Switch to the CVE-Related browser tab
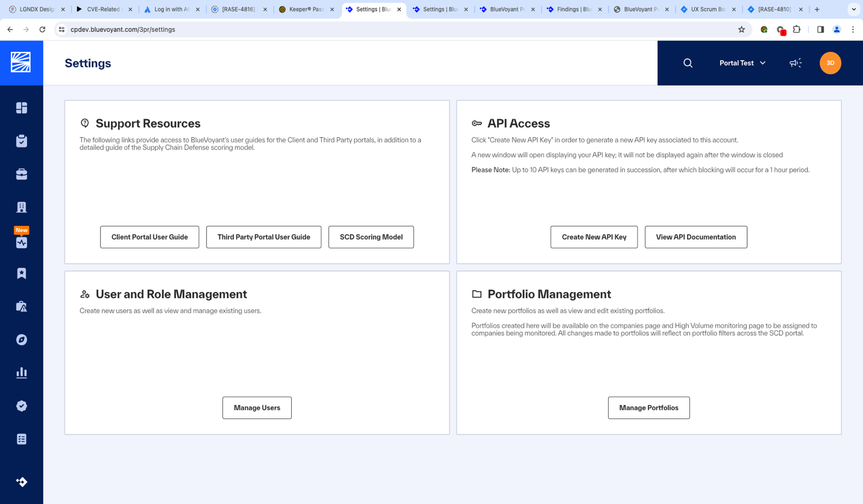Viewport: 863px width, 504px height. [104, 10]
